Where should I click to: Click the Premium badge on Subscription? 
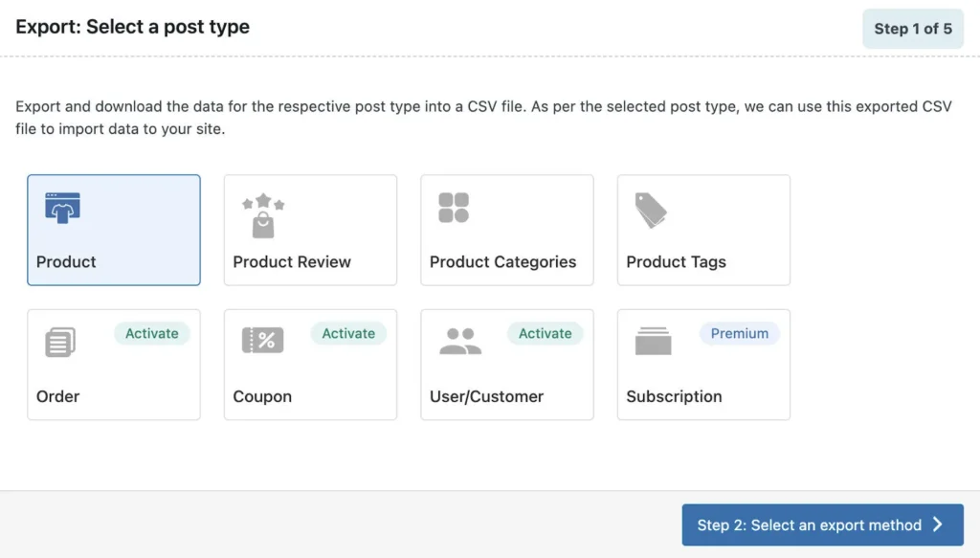pyautogui.click(x=739, y=333)
